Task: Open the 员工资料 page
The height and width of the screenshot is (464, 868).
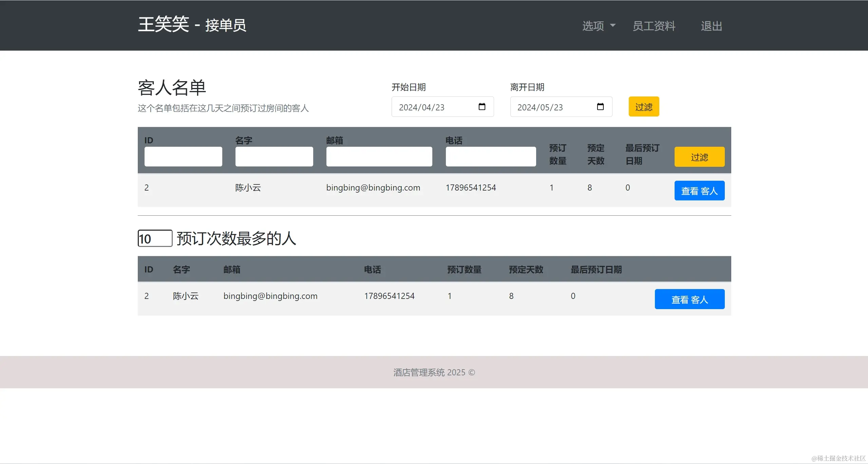Action: pos(654,26)
